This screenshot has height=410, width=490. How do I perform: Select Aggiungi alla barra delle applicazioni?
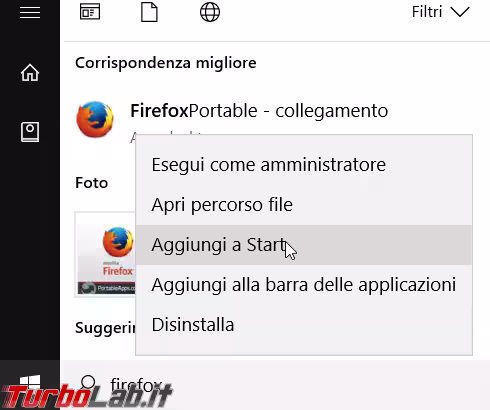(x=304, y=285)
